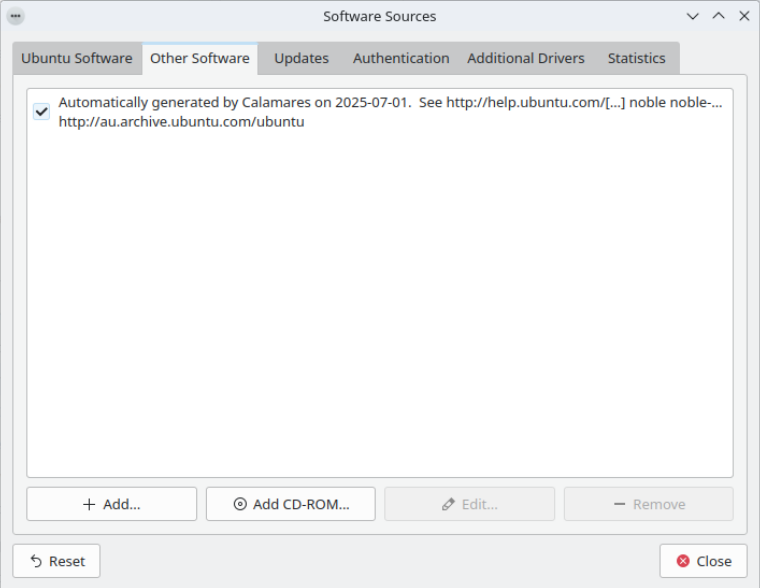The width and height of the screenshot is (760, 588).
Task: Click the red X icon on Close button
Action: pyautogui.click(x=683, y=562)
